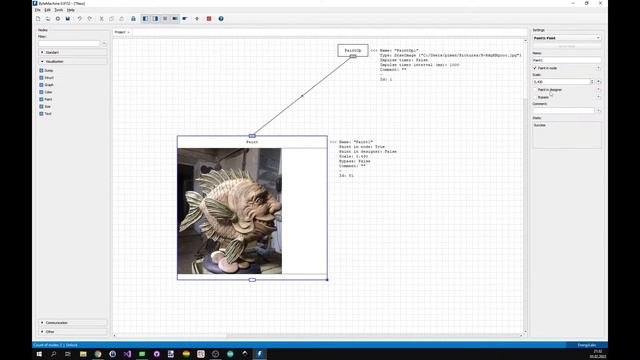Close the Project tab with its x
Image resolution: width=640 pixels, height=360 pixels.
pyautogui.click(x=129, y=32)
